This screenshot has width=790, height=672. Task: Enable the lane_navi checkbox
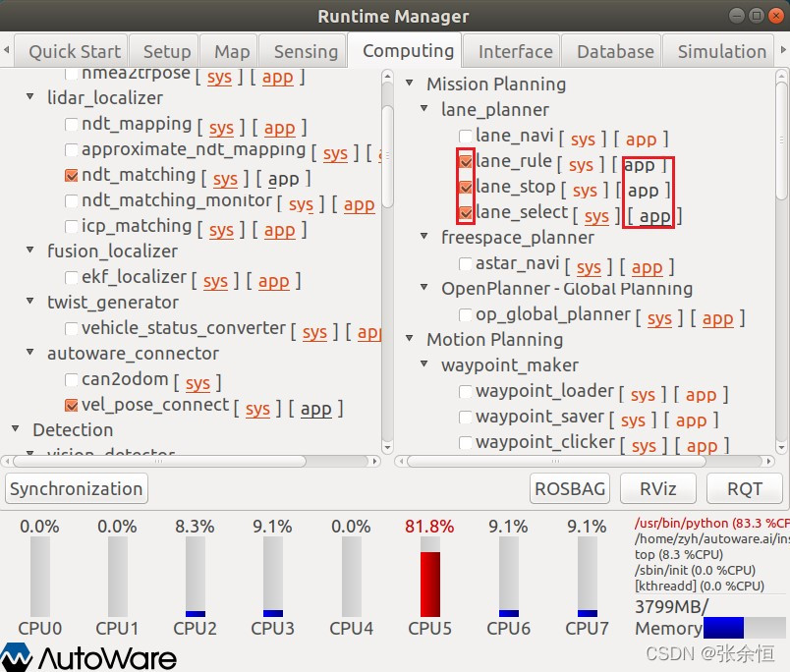[466, 136]
